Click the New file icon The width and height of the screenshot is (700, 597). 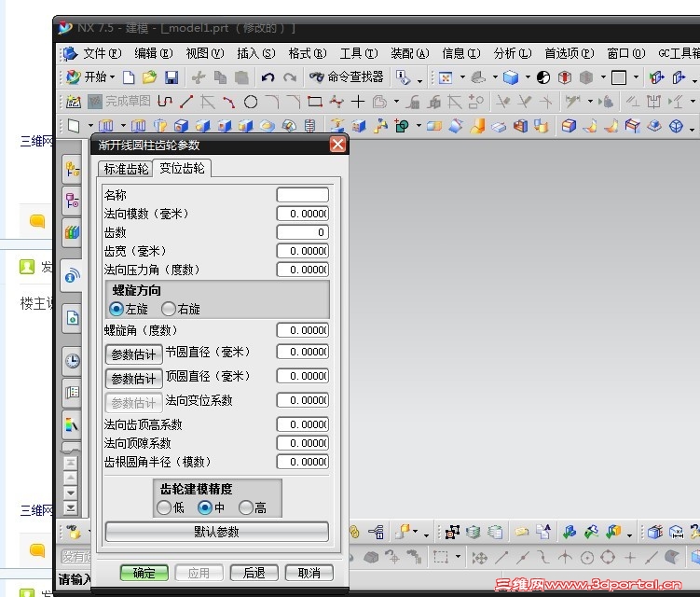point(129,77)
